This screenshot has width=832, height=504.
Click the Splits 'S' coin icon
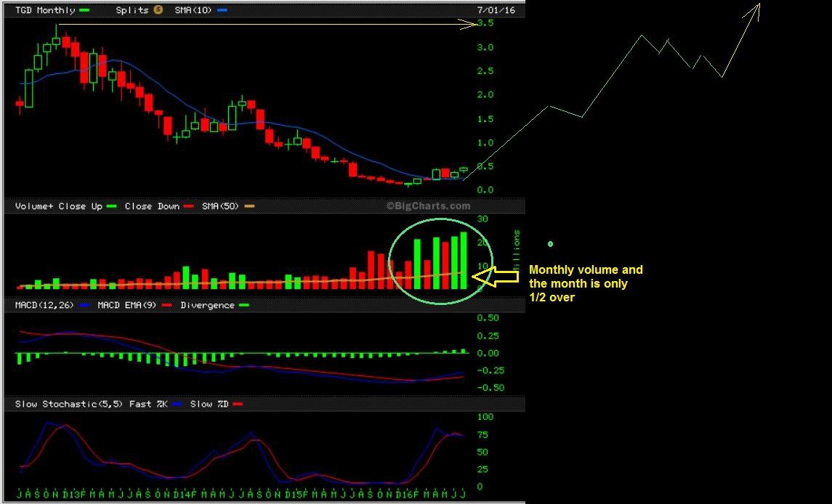[158, 10]
